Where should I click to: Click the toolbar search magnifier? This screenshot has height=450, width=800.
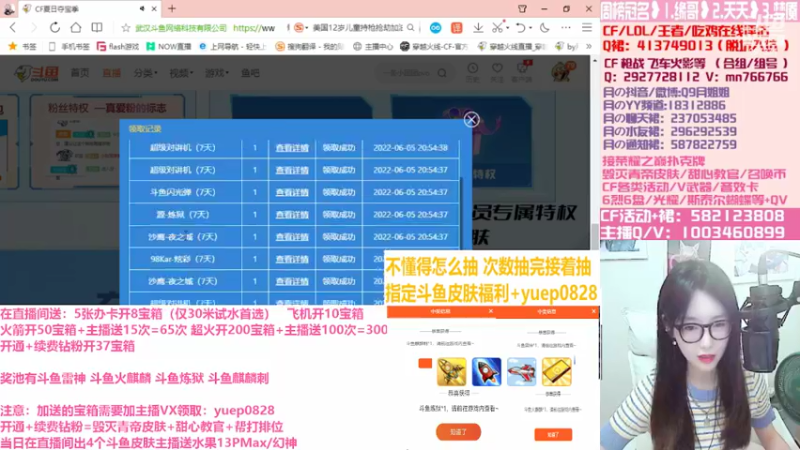coord(411,28)
